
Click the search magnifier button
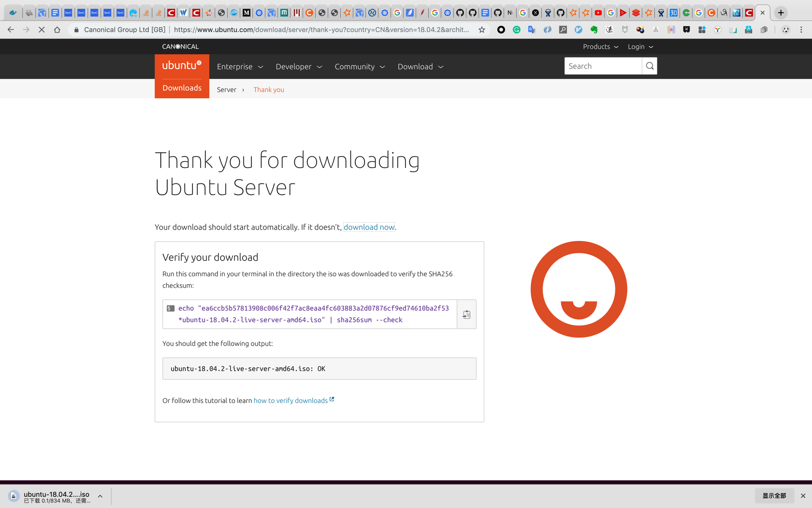coord(650,66)
